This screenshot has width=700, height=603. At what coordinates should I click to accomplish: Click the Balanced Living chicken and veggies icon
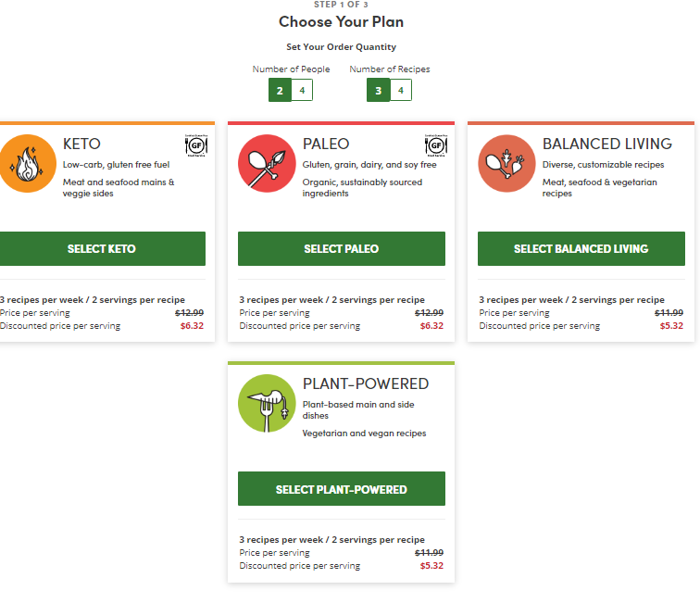[506, 163]
